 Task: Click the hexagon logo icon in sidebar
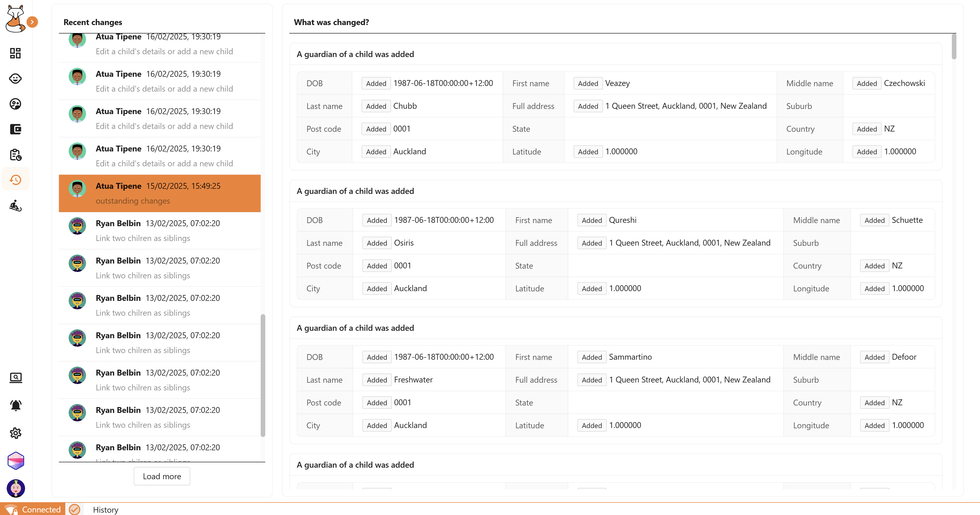click(15, 461)
